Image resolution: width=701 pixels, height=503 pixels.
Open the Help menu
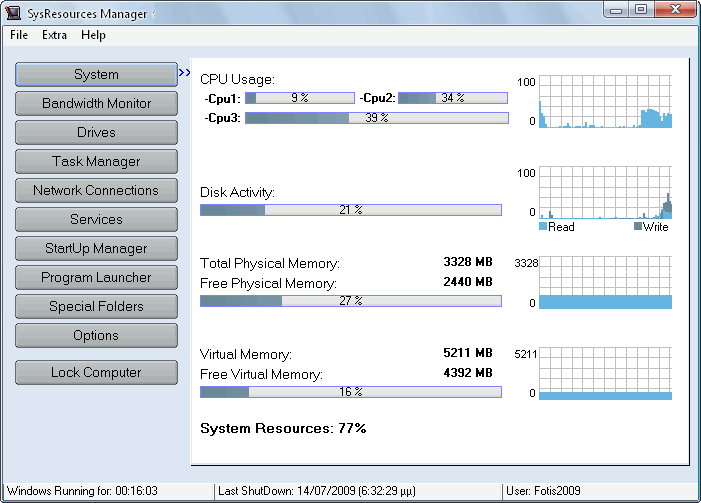coord(93,35)
